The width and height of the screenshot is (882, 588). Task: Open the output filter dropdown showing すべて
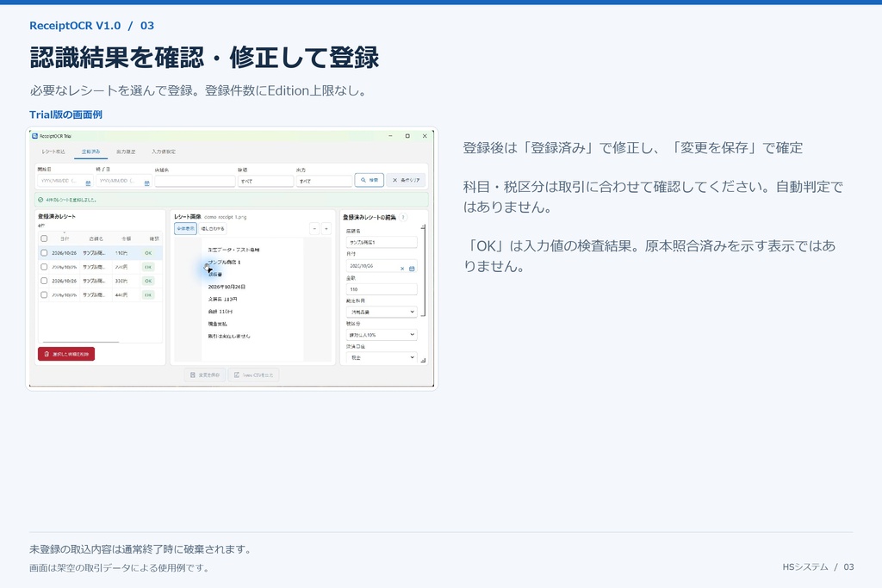[x=324, y=181]
